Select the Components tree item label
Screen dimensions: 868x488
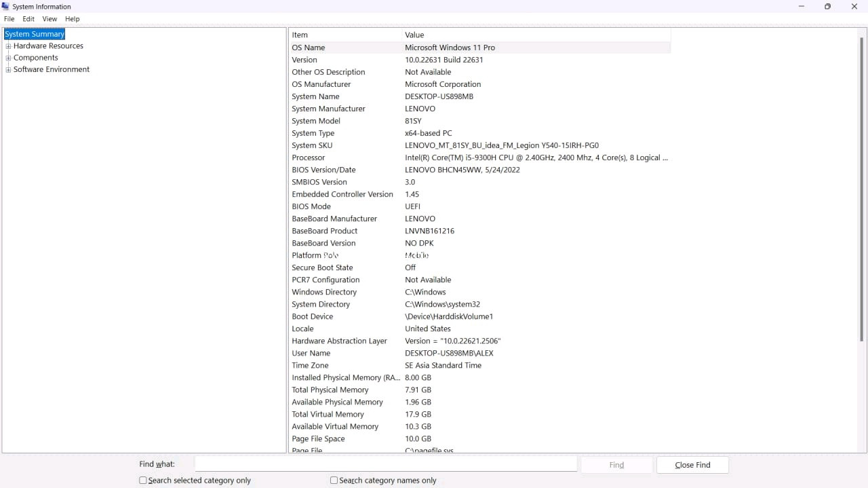(x=35, y=58)
